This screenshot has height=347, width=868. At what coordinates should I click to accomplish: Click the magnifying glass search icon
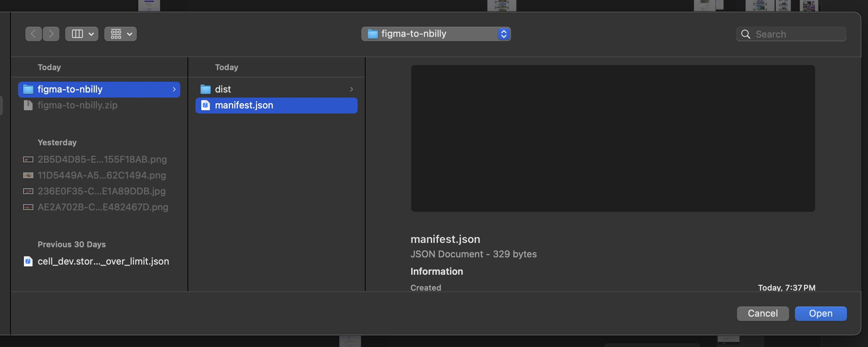pyautogui.click(x=746, y=34)
